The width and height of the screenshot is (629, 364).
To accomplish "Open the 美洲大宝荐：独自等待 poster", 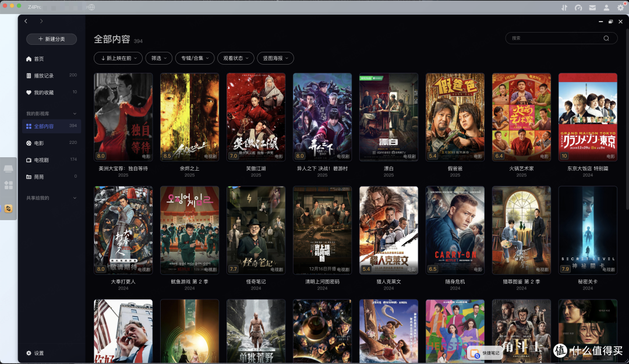I will 123,117.
